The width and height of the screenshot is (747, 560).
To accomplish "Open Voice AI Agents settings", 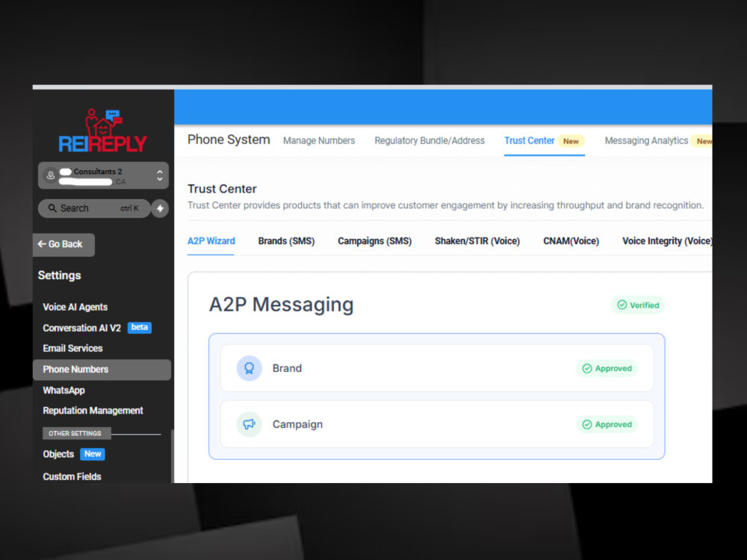I will [x=75, y=307].
